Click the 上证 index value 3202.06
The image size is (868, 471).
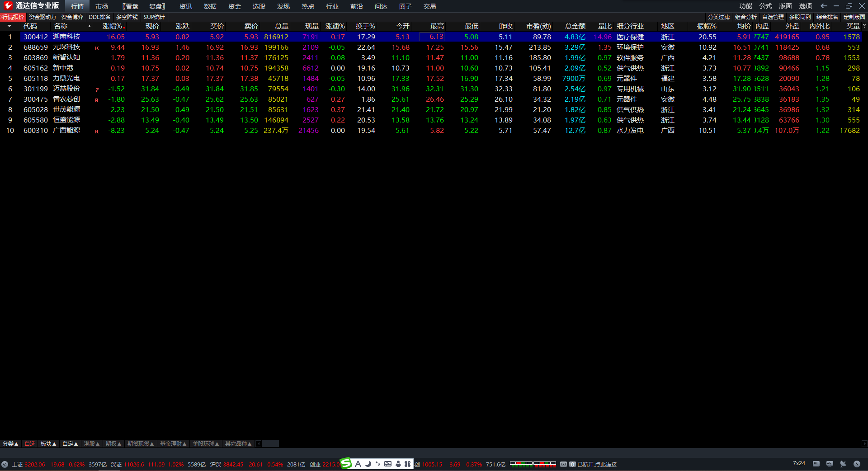[x=35, y=465]
